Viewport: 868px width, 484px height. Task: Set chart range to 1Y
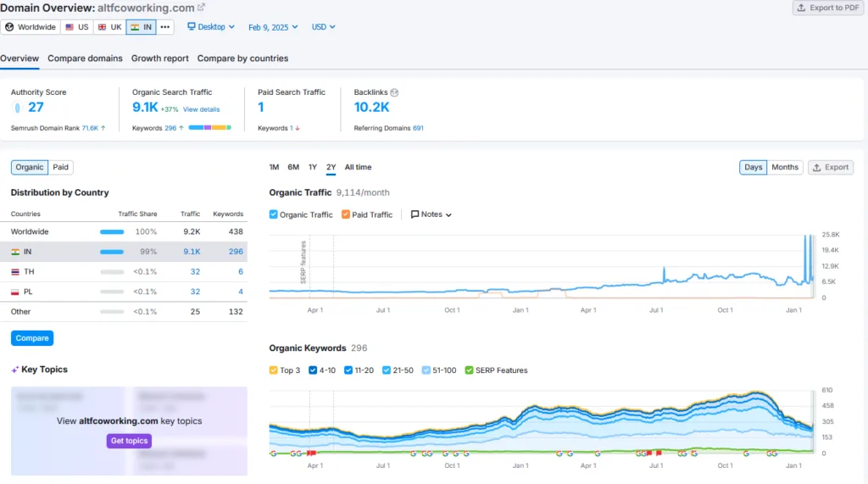pos(313,167)
